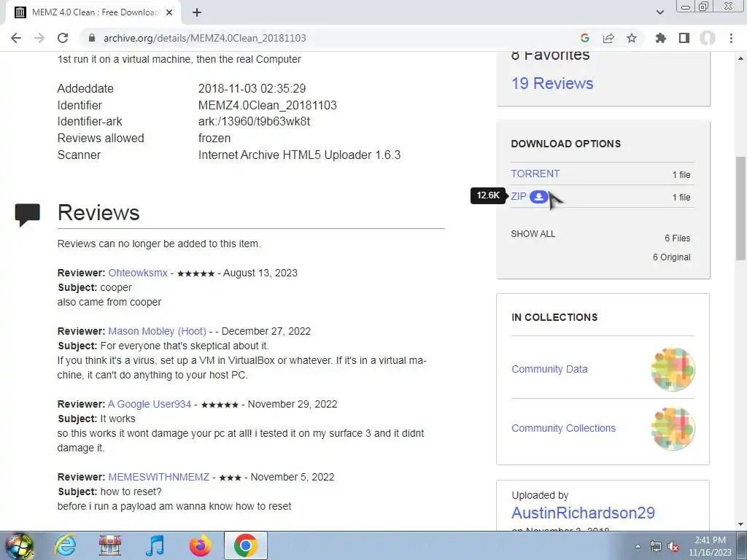Close the MEMZ 4.0 Clean tab
Image resolution: width=747 pixels, height=560 pixels.
pos(169,12)
